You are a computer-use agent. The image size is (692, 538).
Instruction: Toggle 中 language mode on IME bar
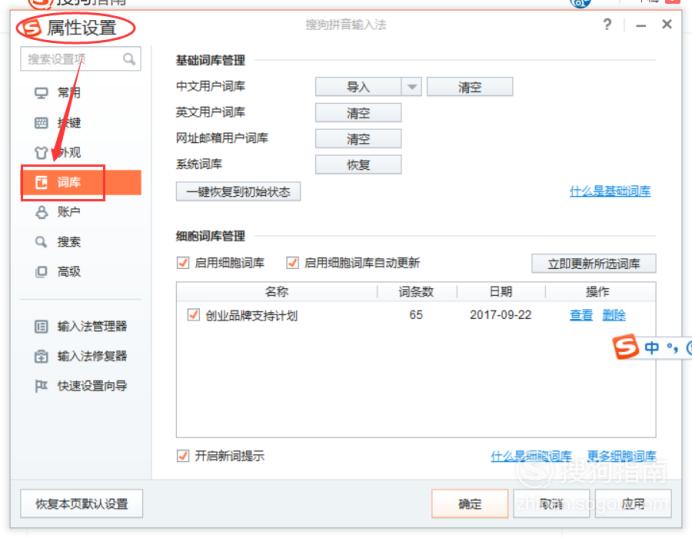[x=651, y=348]
